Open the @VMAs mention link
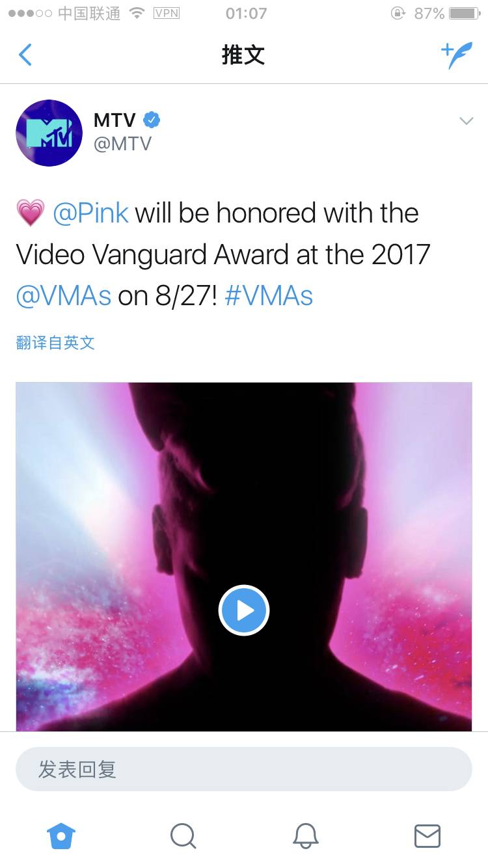The height and width of the screenshot is (868, 488). click(x=64, y=296)
